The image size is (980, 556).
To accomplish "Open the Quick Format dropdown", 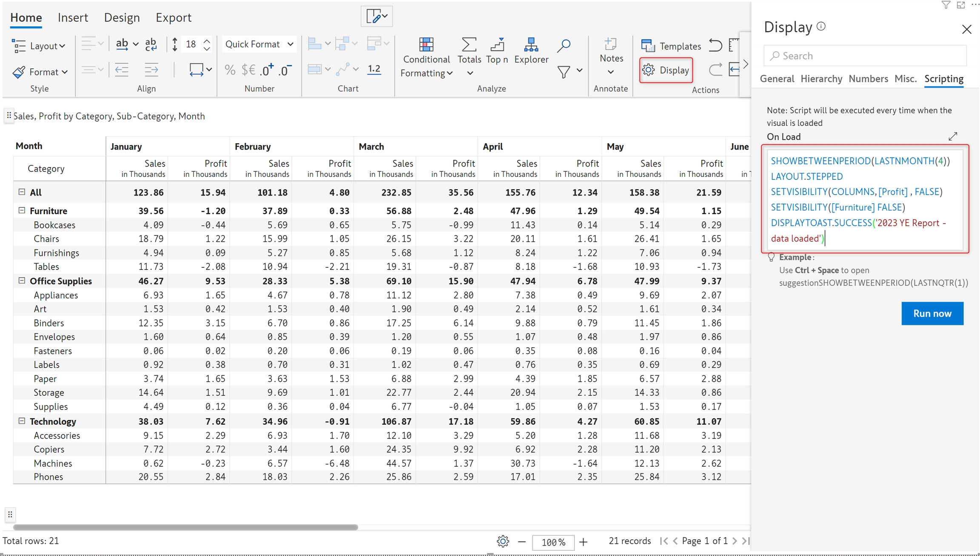I will (259, 44).
